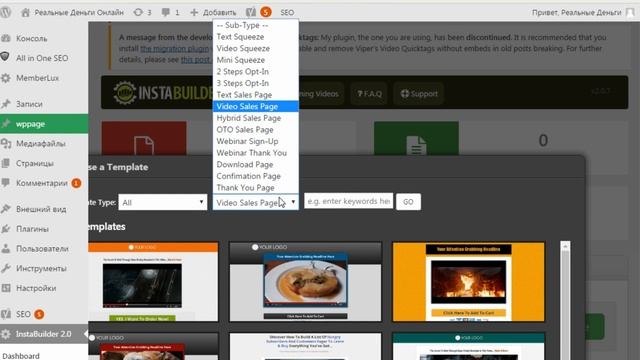Click the Yoast icon in admin bar
This screenshot has height=360, width=640.
pyautogui.click(x=251, y=12)
